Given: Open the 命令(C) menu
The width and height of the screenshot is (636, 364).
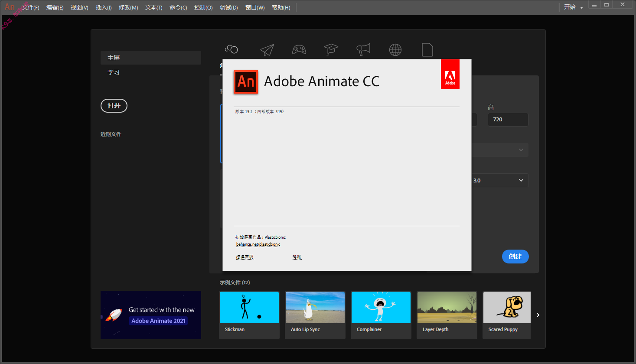Looking at the screenshot, I should [178, 7].
